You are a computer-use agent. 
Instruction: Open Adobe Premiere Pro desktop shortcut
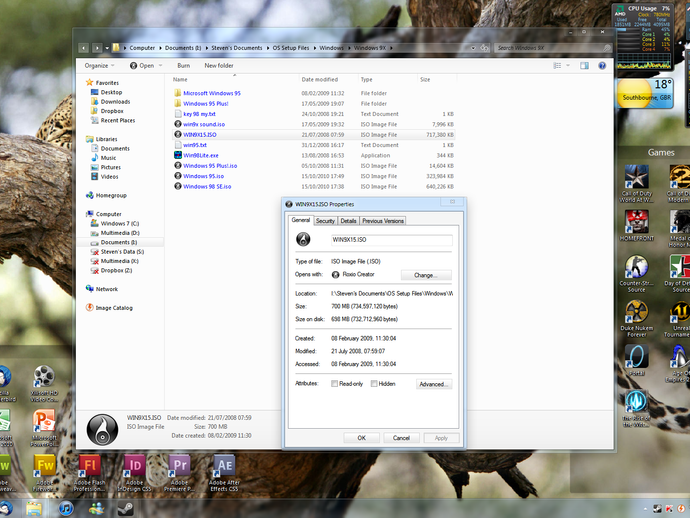tap(180, 473)
